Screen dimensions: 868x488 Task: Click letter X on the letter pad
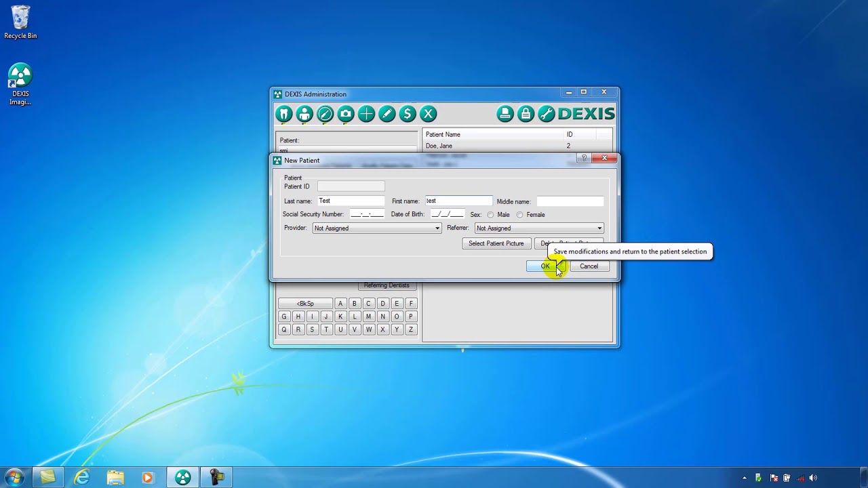(x=382, y=329)
